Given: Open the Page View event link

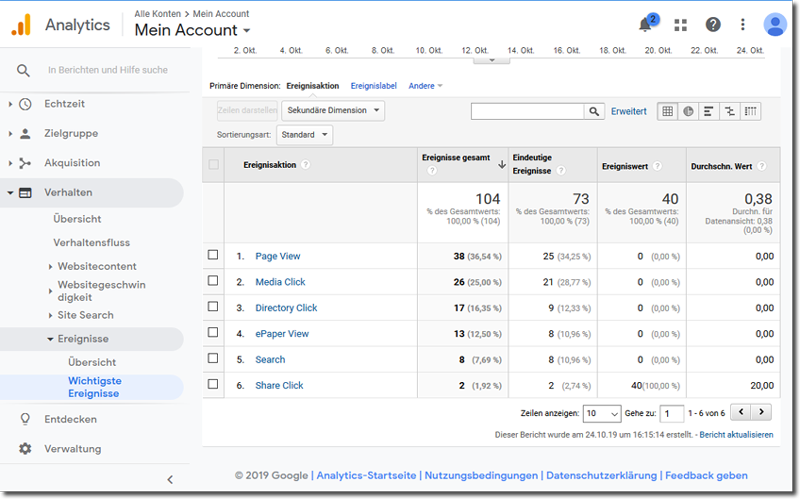Looking at the screenshot, I should coord(278,256).
